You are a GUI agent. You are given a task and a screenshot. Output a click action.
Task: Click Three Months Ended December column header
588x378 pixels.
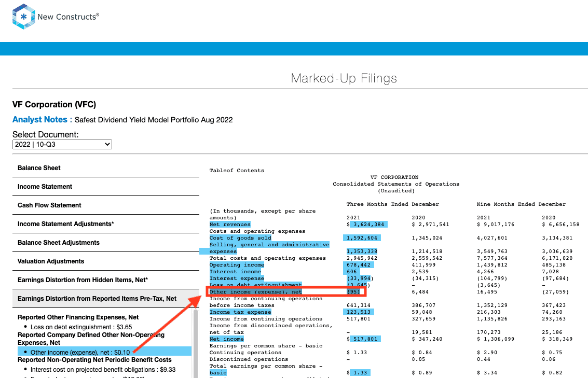[393, 204]
